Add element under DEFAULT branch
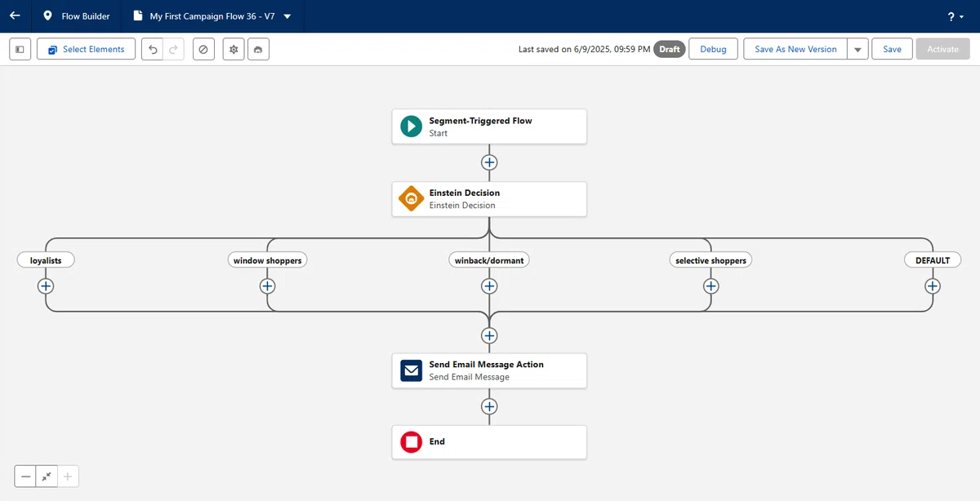 click(933, 286)
